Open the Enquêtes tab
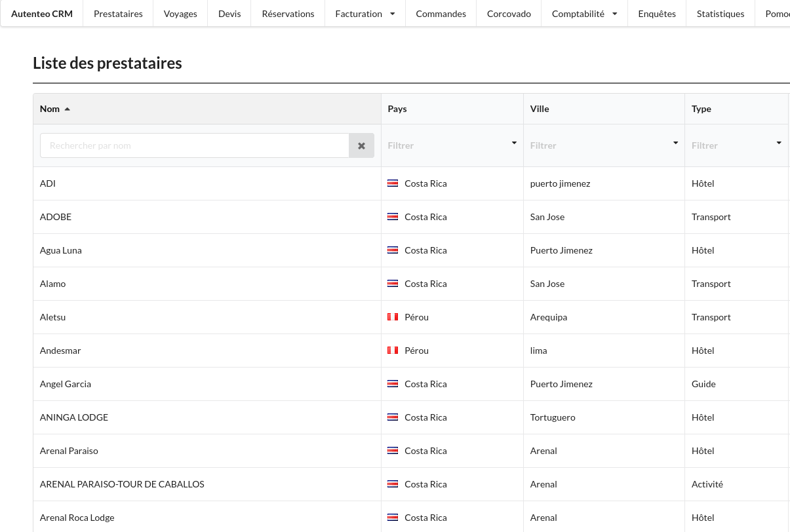Screen dimensions: 790x532 657,14
